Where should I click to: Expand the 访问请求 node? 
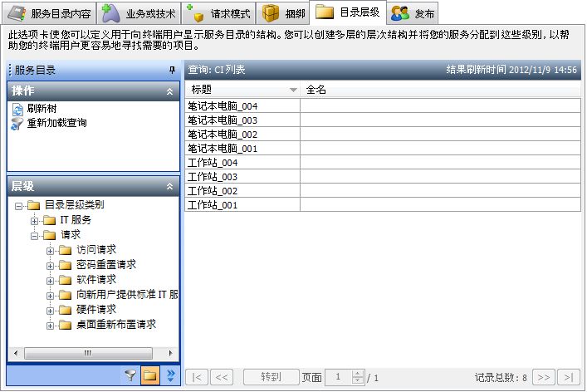pyautogui.click(x=50, y=251)
